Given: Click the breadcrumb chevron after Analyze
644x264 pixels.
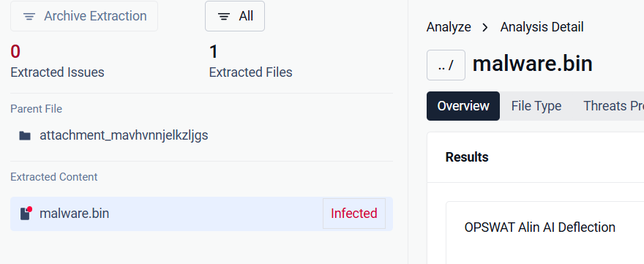Looking at the screenshot, I should point(485,28).
